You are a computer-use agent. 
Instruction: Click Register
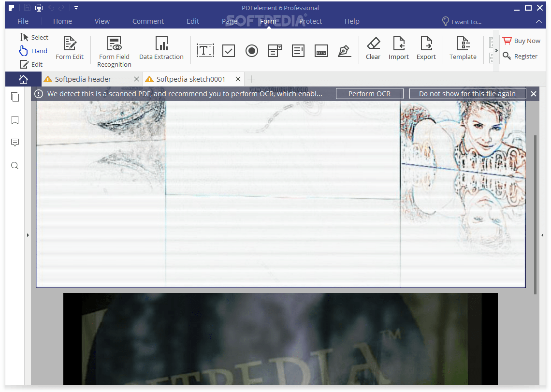coord(520,56)
